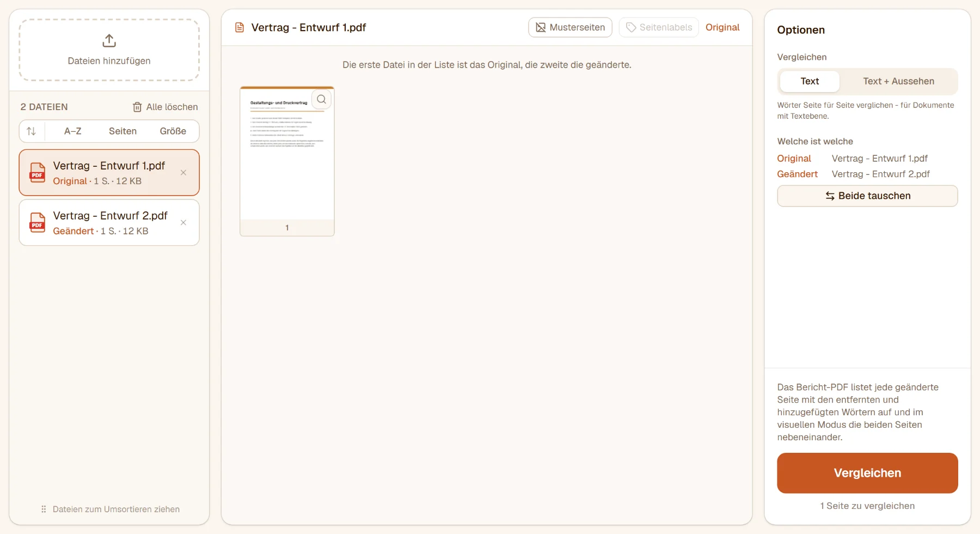The height and width of the screenshot is (534, 980).
Task: Click the PDF icon of Vertrag - Entwurf 2.pdf
Action: pyautogui.click(x=38, y=222)
